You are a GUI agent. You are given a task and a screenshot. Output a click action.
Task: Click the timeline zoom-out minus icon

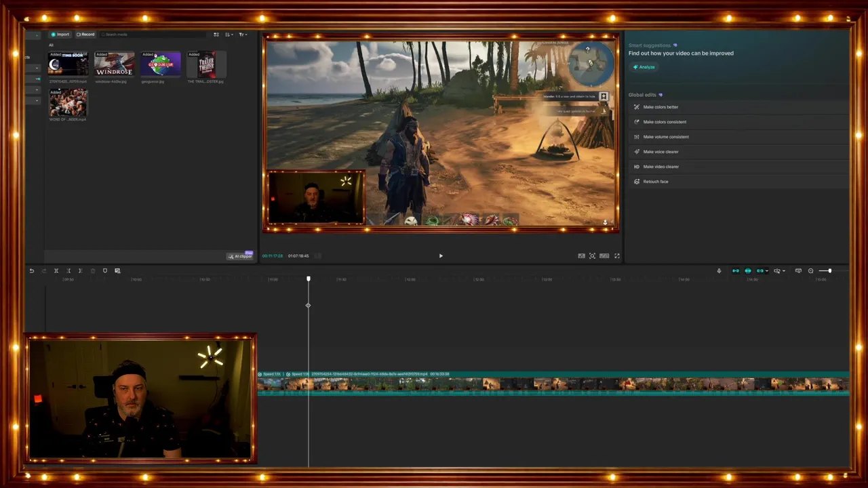tap(810, 271)
